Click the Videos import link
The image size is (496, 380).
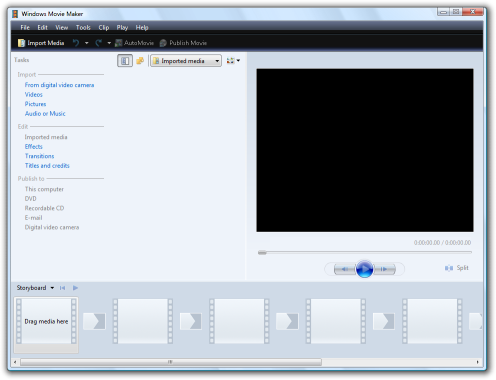pyautogui.click(x=34, y=95)
